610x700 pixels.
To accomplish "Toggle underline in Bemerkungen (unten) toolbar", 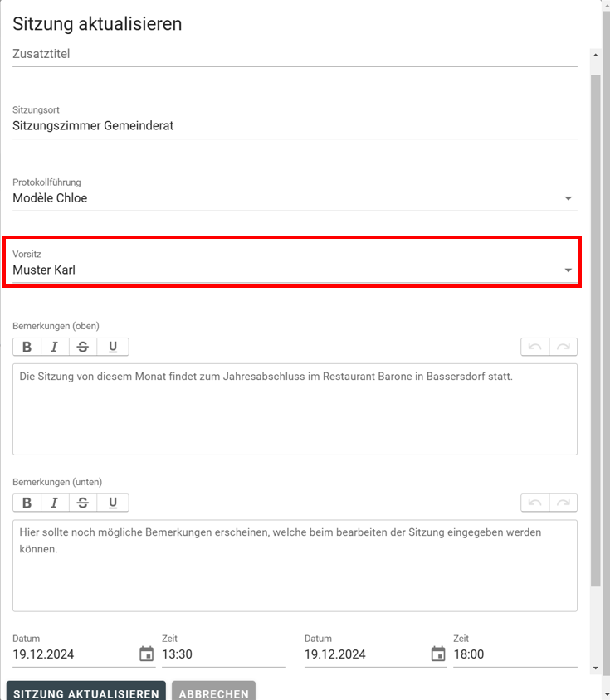I will click(113, 503).
